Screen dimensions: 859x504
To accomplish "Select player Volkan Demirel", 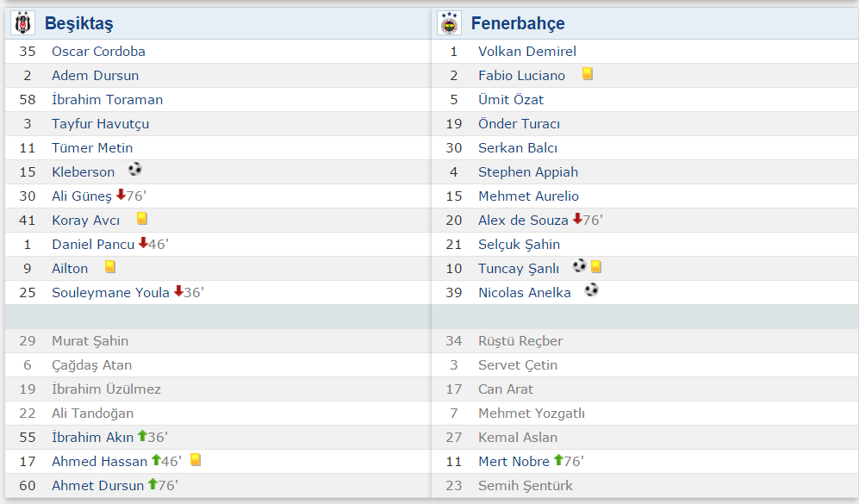I will pyautogui.click(x=527, y=52).
